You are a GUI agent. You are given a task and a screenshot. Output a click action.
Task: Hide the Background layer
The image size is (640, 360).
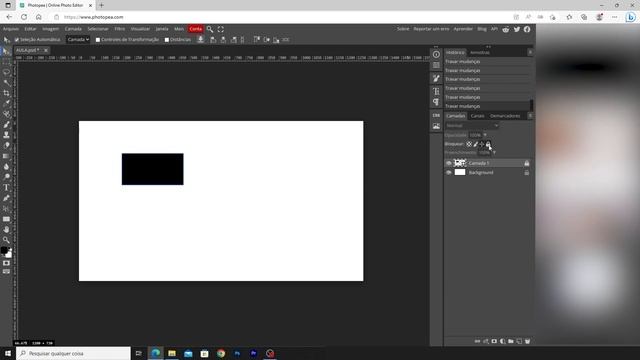tap(449, 173)
